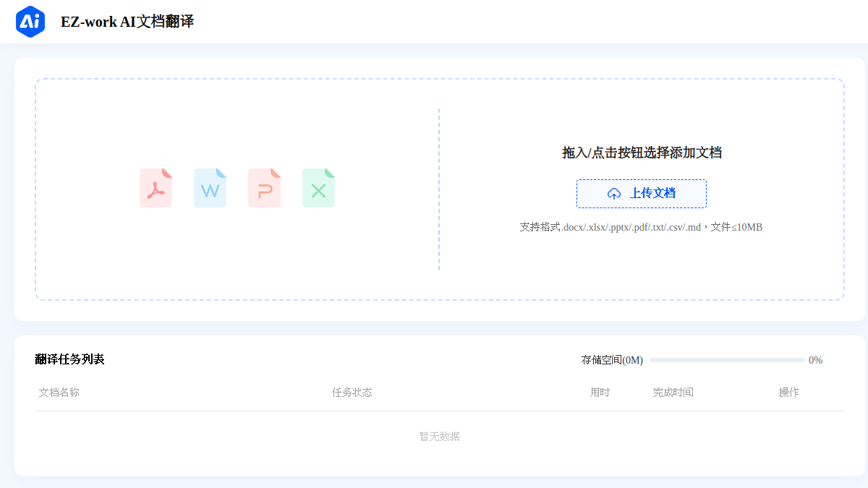Click the 0% storage usage value
Image resolution: width=868 pixels, height=488 pixels.
pyautogui.click(x=815, y=360)
